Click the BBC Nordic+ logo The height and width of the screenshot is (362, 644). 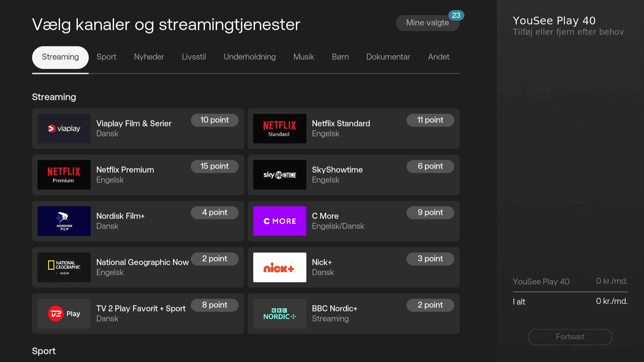coord(280,314)
